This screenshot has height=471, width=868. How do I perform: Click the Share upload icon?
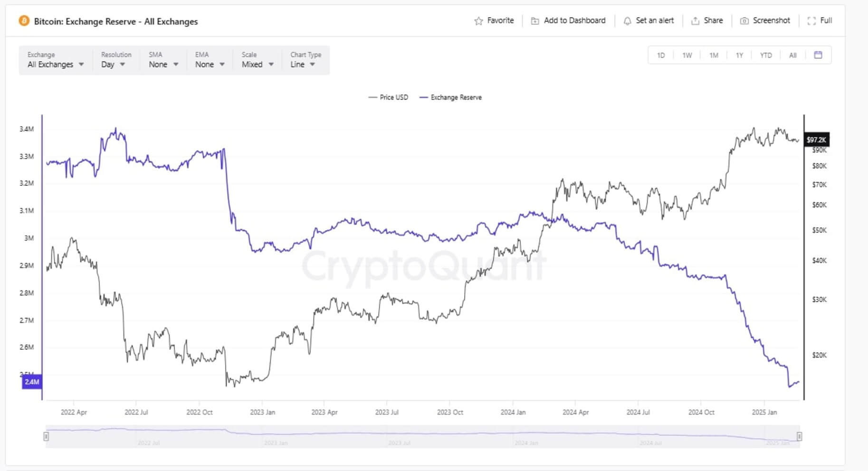(x=695, y=21)
